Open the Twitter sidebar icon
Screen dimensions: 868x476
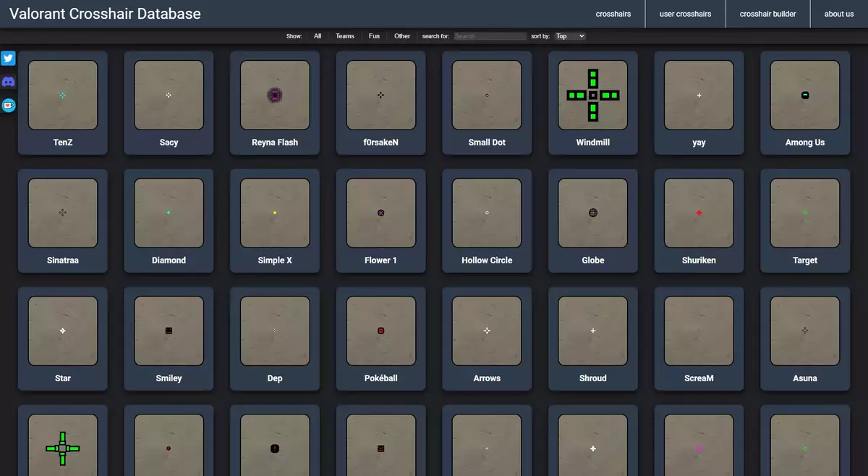click(9, 59)
